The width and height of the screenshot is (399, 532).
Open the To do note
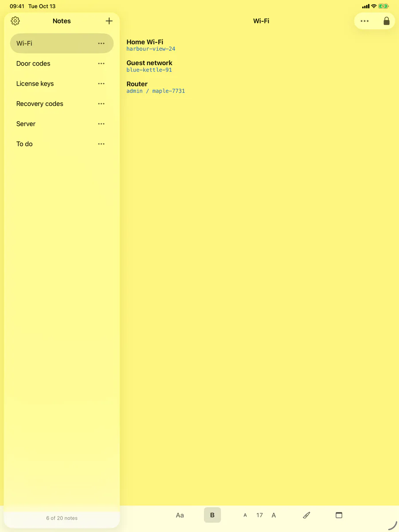tap(62, 144)
